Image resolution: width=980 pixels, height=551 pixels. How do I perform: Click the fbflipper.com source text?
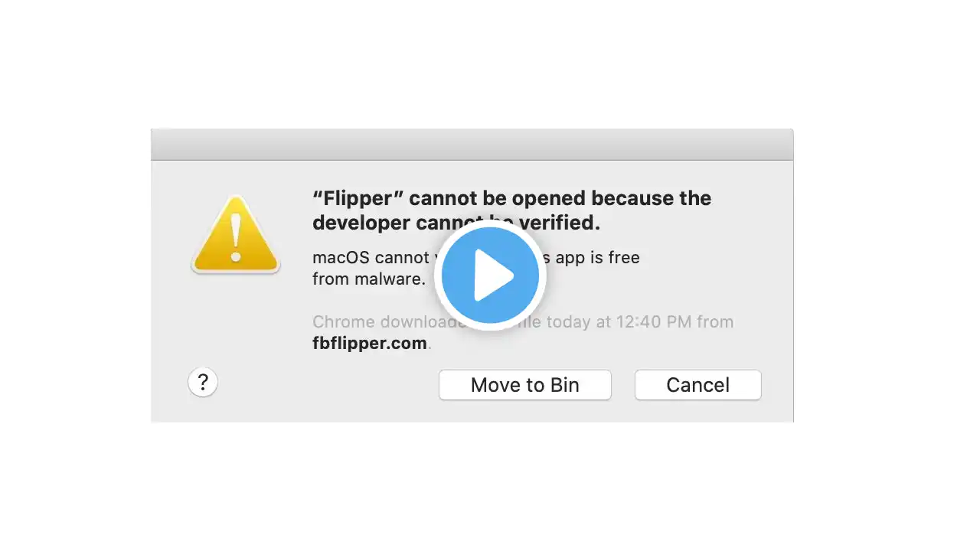[x=370, y=344]
